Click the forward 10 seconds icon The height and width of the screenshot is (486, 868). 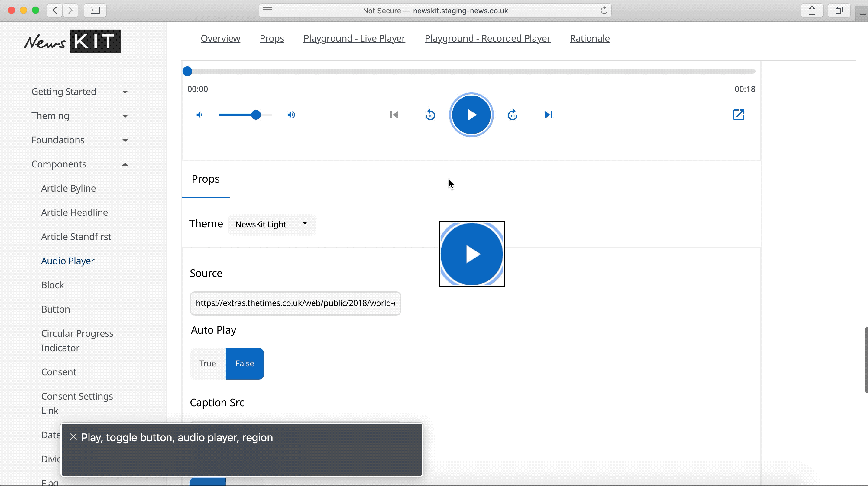click(513, 115)
